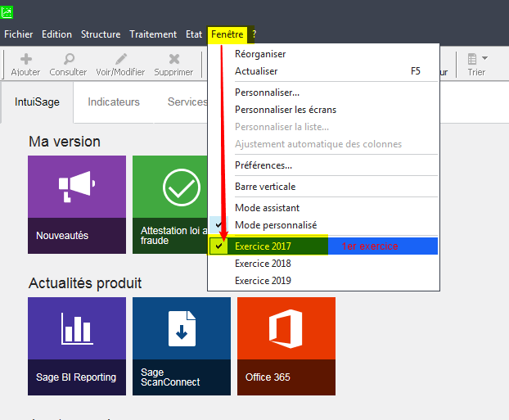Switch to Mode assistant

click(x=267, y=208)
